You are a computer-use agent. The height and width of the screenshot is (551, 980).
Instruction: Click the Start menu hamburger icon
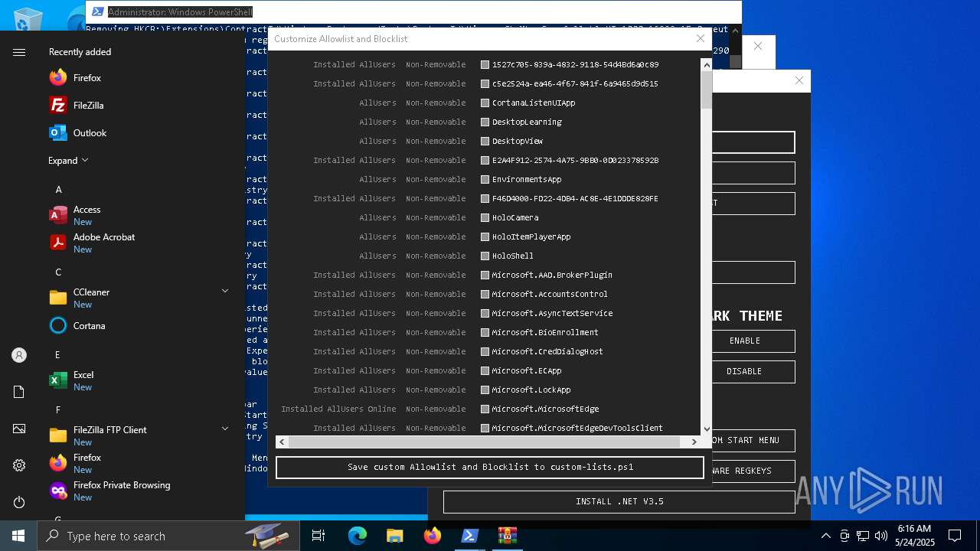click(19, 52)
